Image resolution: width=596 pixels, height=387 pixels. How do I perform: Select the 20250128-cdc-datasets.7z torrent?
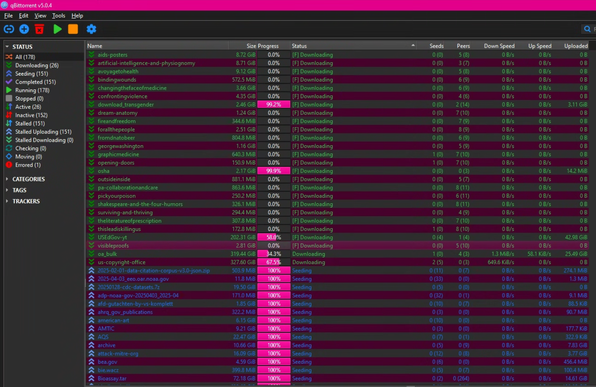(x=128, y=287)
